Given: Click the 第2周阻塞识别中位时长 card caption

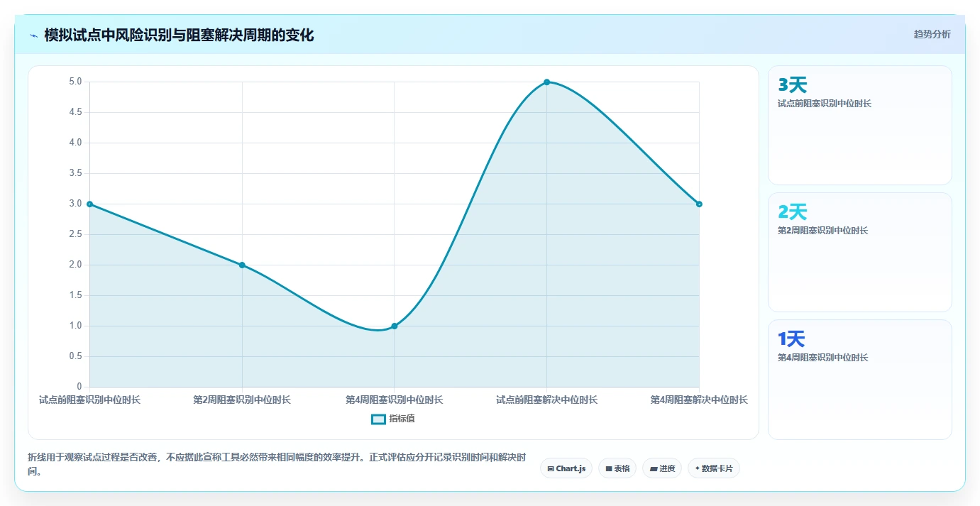Looking at the screenshot, I should (x=823, y=231).
